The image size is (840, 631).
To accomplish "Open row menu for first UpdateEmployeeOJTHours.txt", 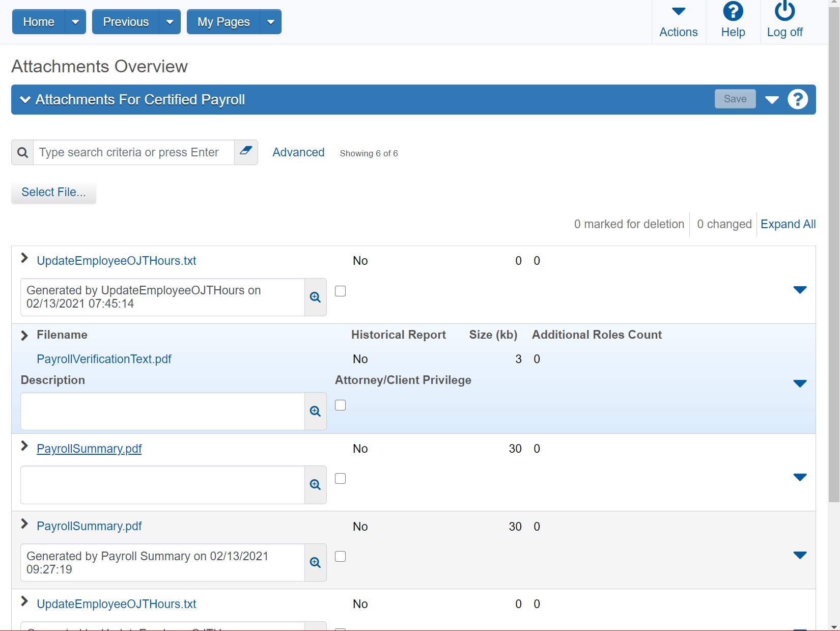I will click(800, 290).
